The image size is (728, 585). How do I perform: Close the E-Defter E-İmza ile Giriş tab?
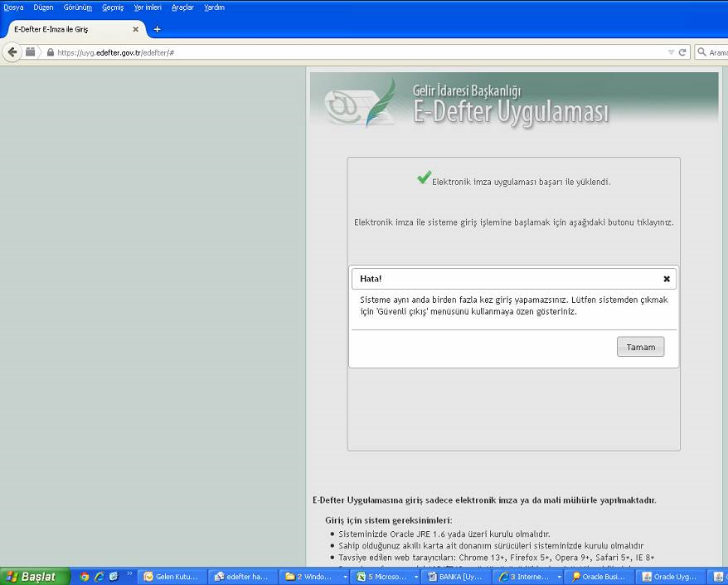point(136,29)
